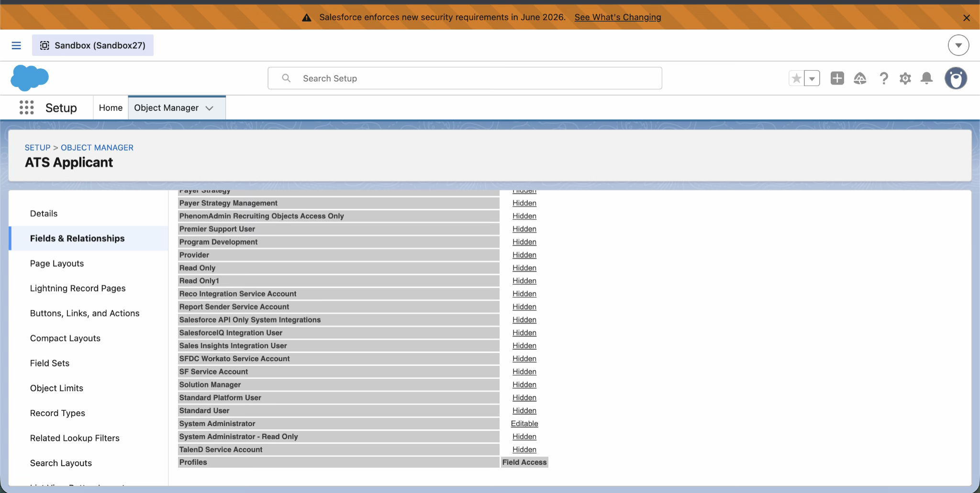This screenshot has width=980, height=493.
Task: Click Hidden for Standard User
Action: (x=524, y=410)
